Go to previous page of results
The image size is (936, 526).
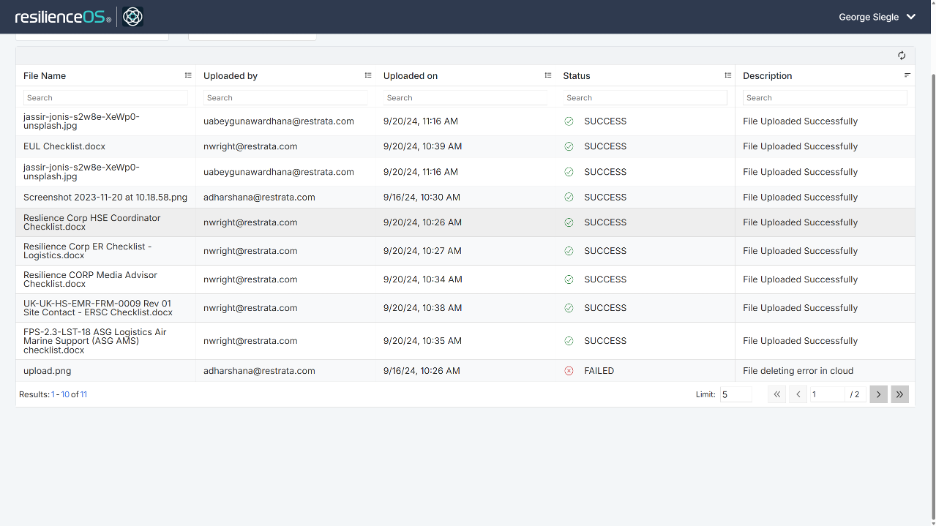point(798,394)
